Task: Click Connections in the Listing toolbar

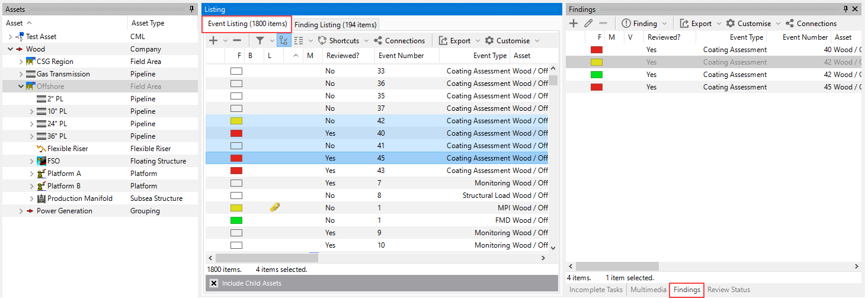Action: [x=399, y=41]
